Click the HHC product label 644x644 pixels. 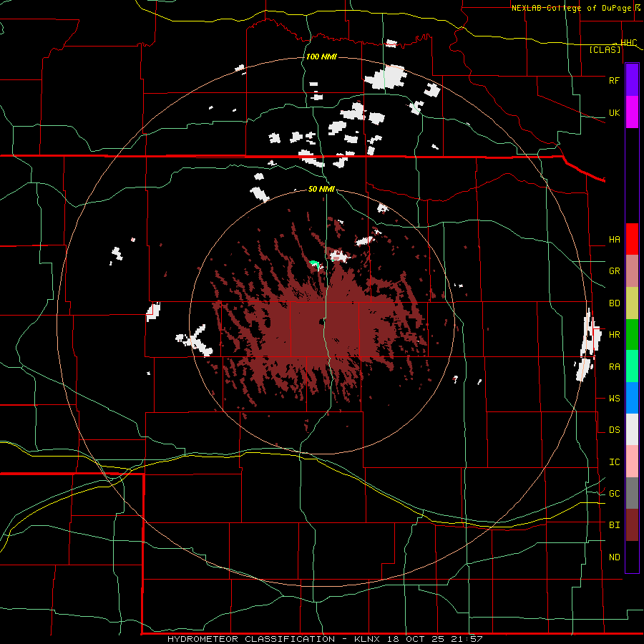(629, 43)
